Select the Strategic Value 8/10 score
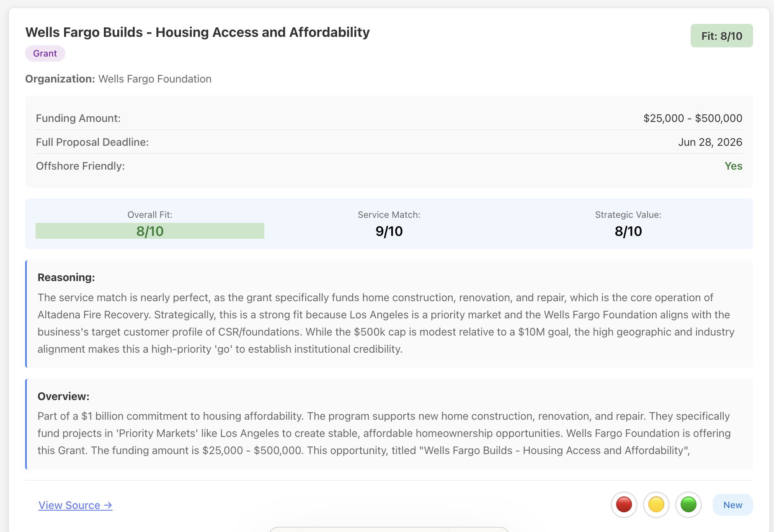 pyautogui.click(x=628, y=231)
